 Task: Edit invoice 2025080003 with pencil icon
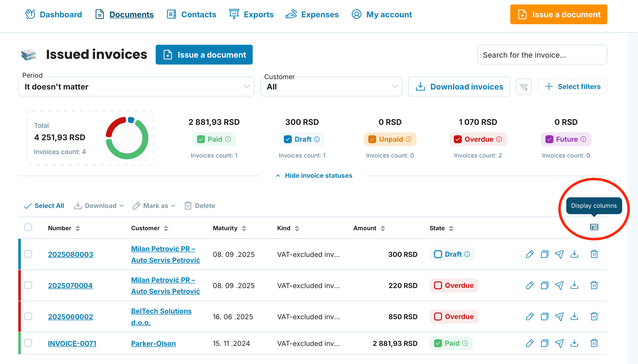pyautogui.click(x=530, y=254)
